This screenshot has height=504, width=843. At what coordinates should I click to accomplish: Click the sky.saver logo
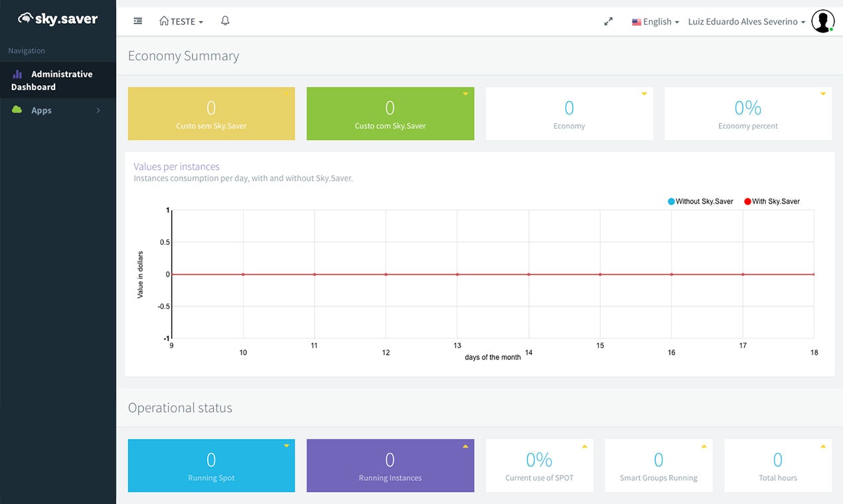58,19
